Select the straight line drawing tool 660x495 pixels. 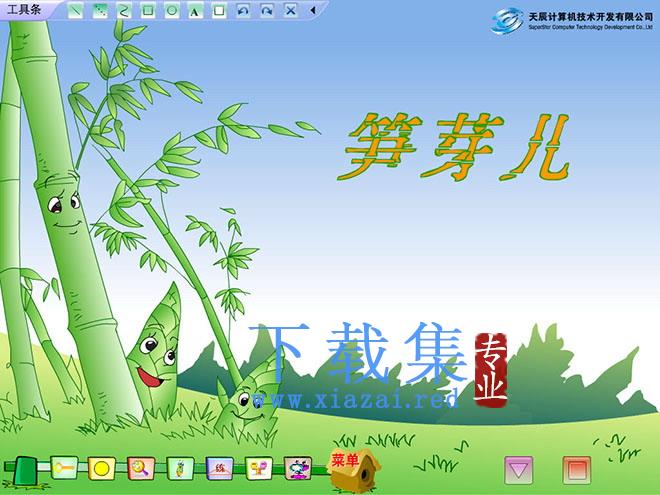(75, 11)
